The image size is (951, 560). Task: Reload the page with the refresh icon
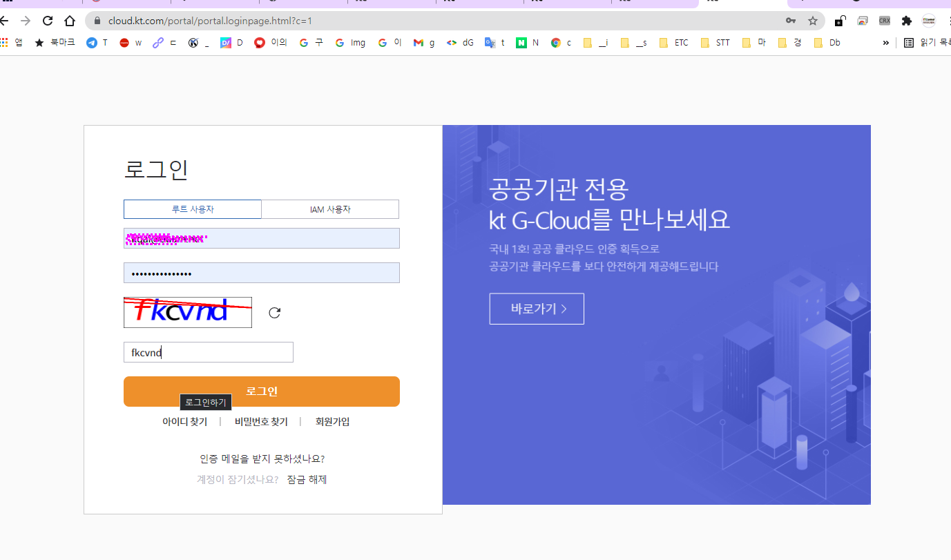(x=48, y=21)
